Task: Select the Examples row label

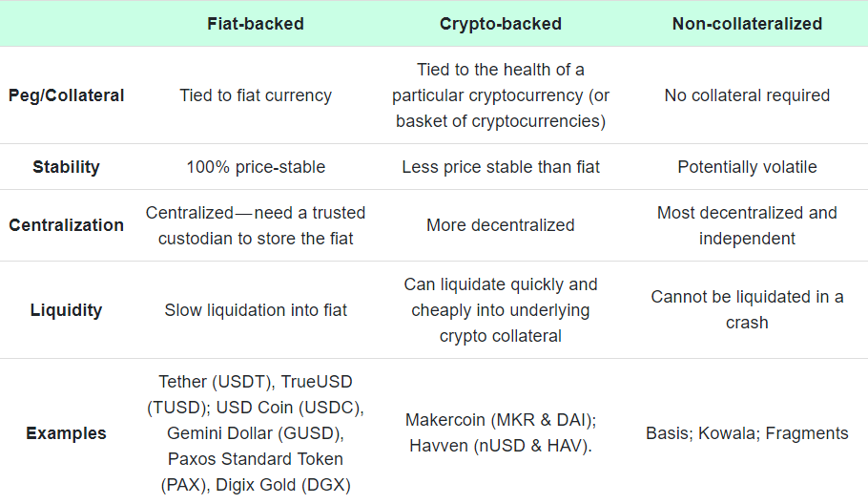Action: tap(66, 433)
